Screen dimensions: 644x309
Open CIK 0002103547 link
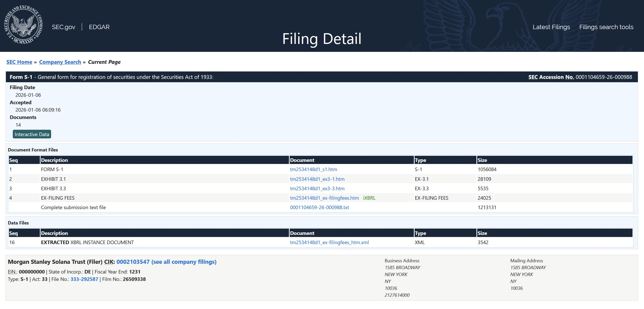[x=133, y=262]
